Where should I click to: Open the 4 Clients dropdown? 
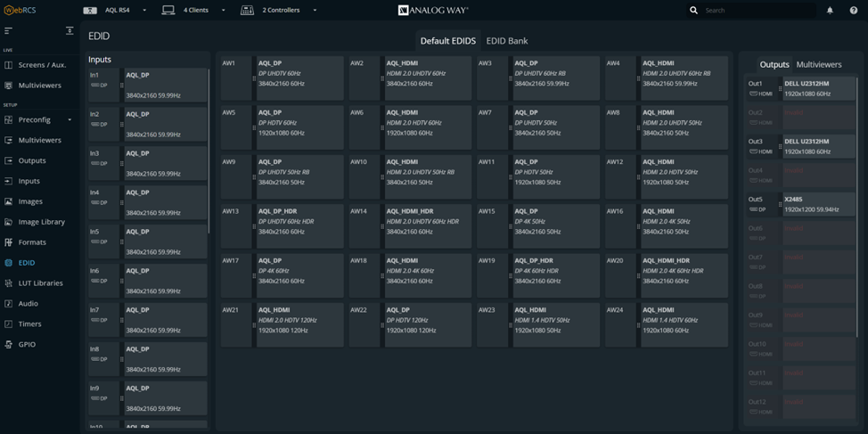point(223,11)
